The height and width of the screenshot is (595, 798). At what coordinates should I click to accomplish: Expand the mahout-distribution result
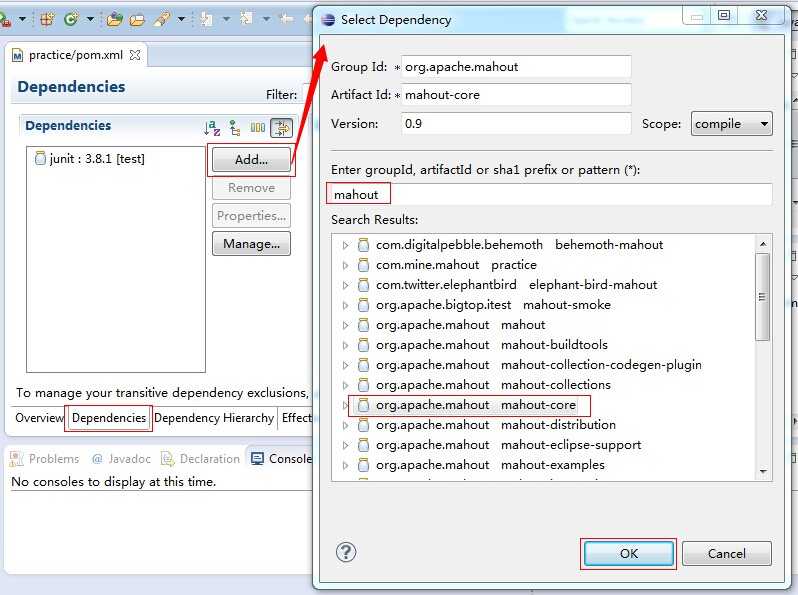(346, 425)
